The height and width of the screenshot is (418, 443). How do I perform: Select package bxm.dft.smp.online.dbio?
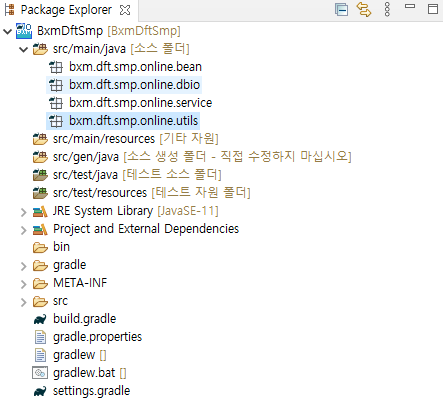[134, 85]
